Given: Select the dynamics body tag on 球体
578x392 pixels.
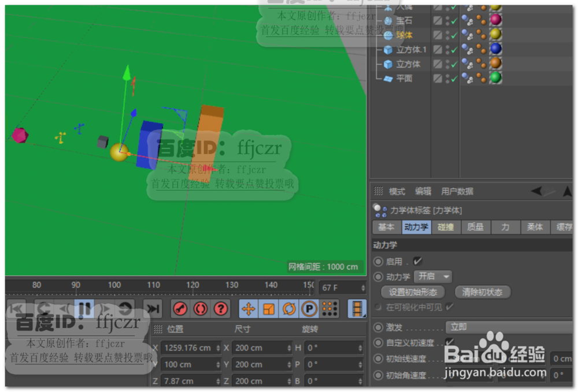Looking at the screenshot, I should (468, 35).
